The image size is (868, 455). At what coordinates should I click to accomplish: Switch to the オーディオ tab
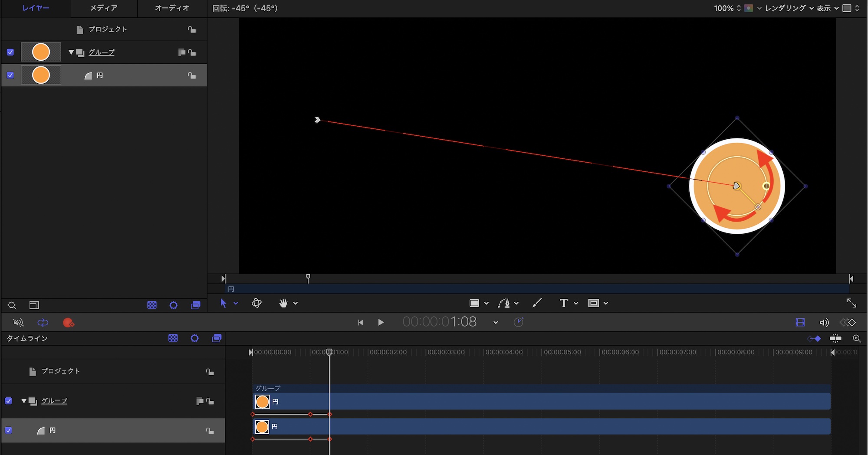[172, 8]
